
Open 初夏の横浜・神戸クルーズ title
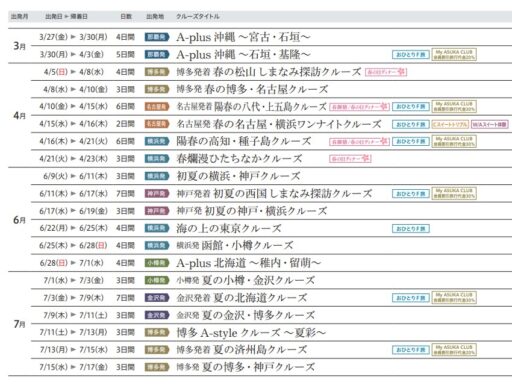238,176
